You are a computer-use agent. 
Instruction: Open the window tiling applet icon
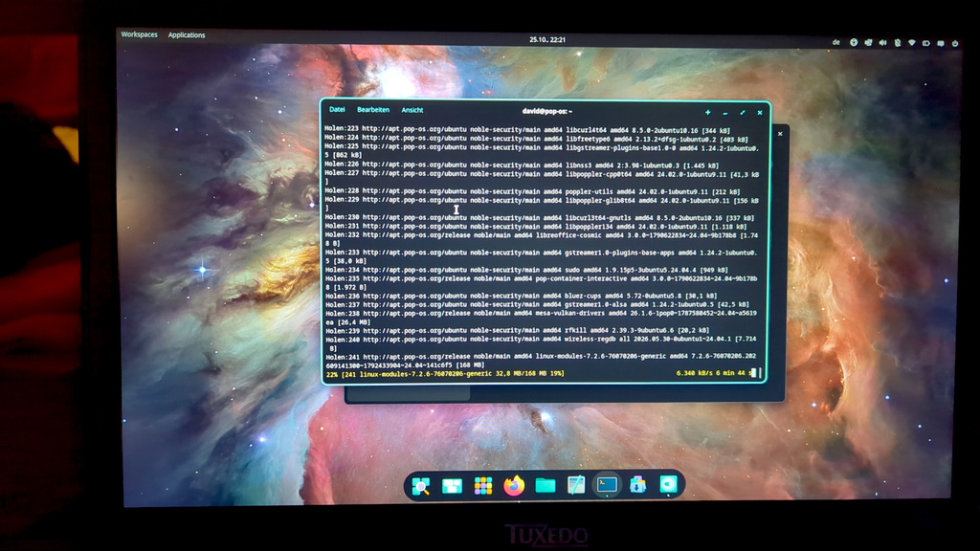pyautogui.click(x=868, y=42)
